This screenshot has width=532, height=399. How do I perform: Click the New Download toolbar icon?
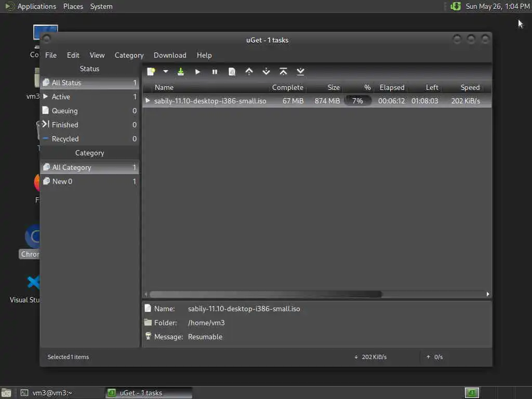click(x=151, y=72)
